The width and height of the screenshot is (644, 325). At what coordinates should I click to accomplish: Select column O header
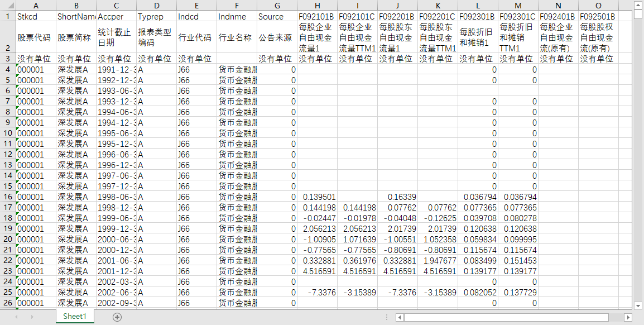(x=598, y=6)
